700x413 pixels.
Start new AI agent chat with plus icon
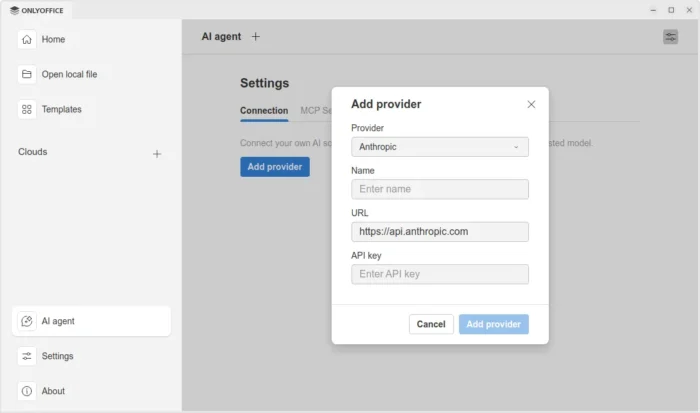click(x=256, y=37)
